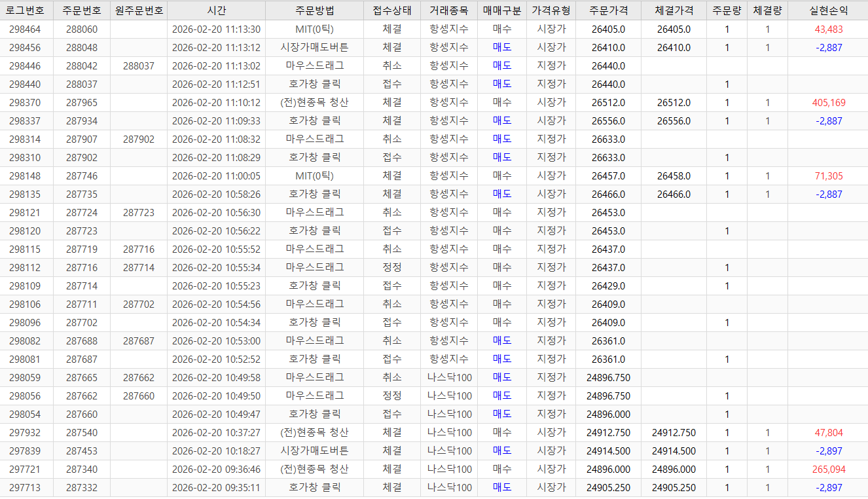This screenshot has height=499, width=868.
Task: Click timestamp 2026-02-20 09:35:11
Action: (216, 488)
